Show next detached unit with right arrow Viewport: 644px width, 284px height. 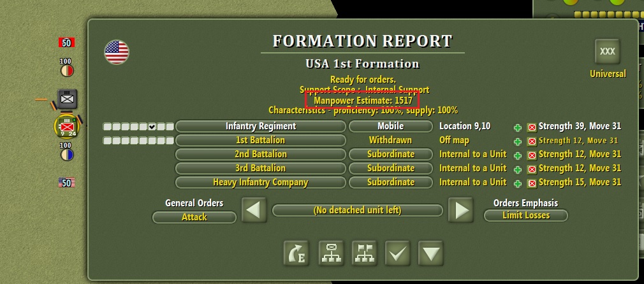(461, 210)
